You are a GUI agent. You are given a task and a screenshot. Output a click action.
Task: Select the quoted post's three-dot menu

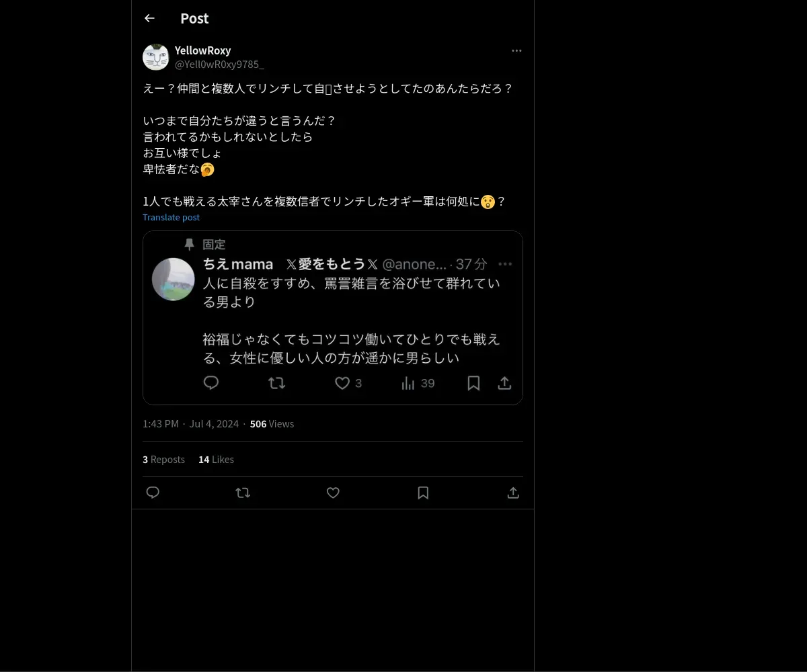pyautogui.click(x=505, y=264)
